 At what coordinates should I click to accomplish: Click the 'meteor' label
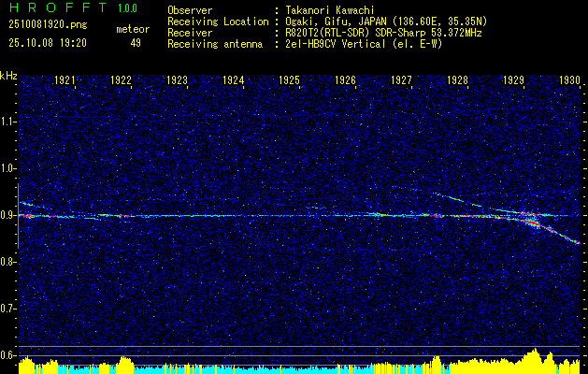(133, 29)
